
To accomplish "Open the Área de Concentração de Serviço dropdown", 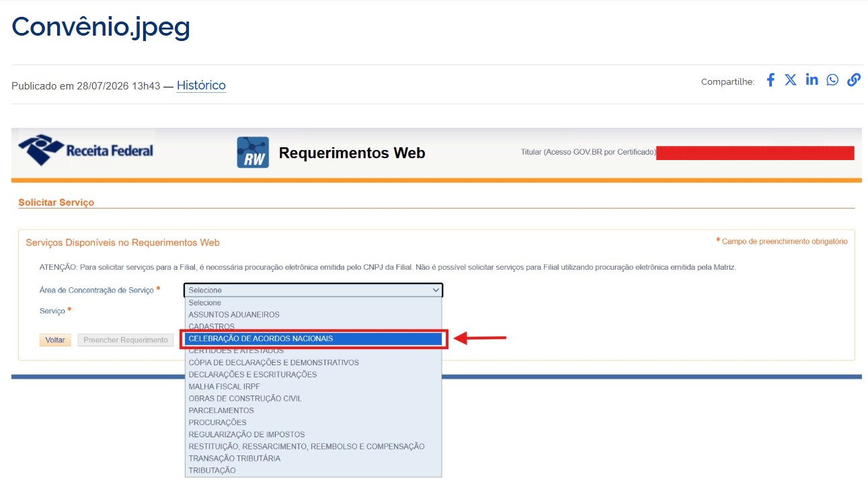I will (x=313, y=290).
